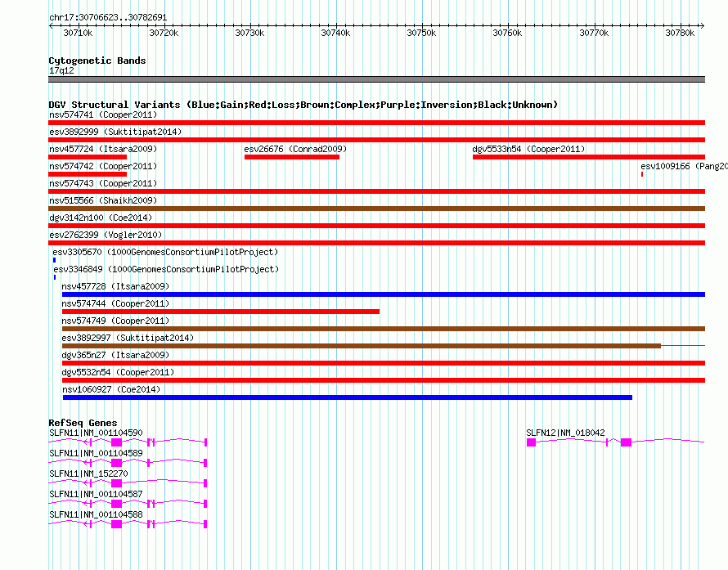The image size is (728, 570).
Task: Click the blue nsv1060927 (Coe2014) bar
Action: coord(348,397)
